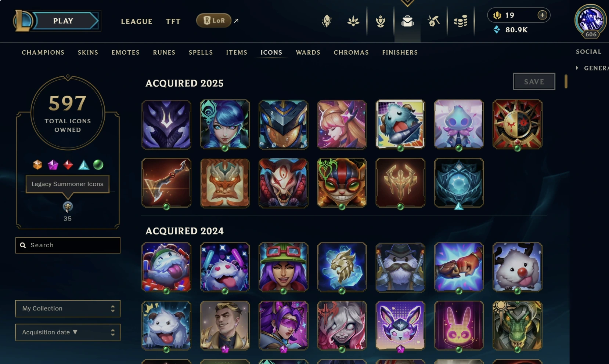Toggle the pink epic gem rarity filter
The width and height of the screenshot is (609, 364).
click(x=53, y=165)
